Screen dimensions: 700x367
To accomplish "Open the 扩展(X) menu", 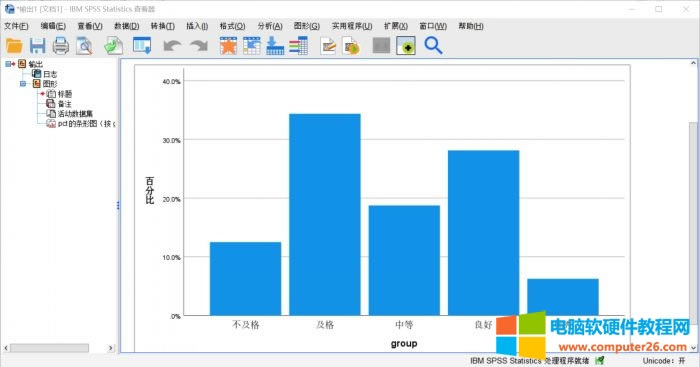I will [396, 26].
